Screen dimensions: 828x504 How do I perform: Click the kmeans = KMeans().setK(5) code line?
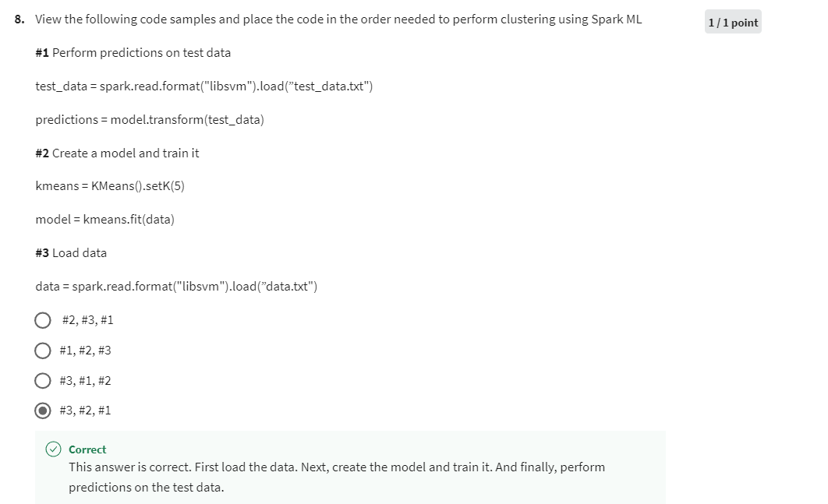(x=110, y=185)
